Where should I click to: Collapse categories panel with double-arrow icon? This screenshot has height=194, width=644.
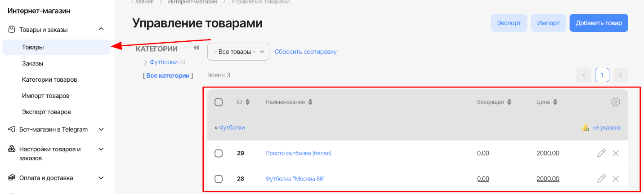(x=196, y=48)
